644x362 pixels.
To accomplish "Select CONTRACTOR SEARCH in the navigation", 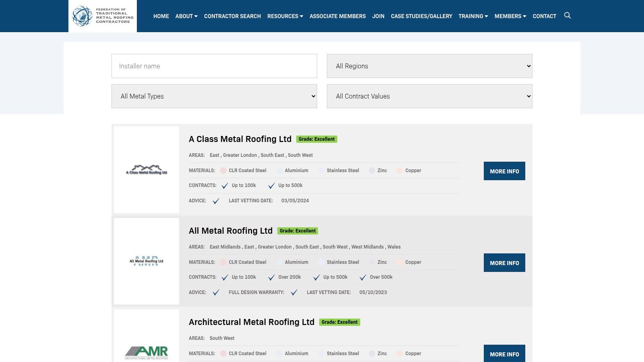I will (232, 16).
